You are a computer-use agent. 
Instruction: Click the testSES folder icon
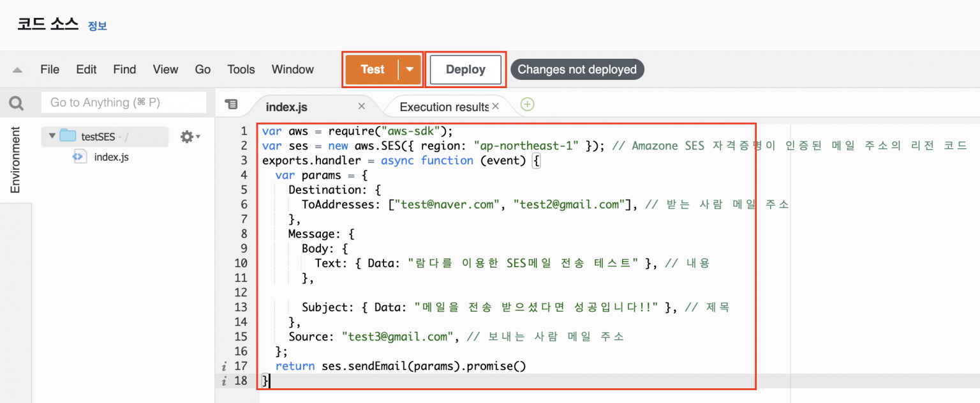(x=68, y=136)
